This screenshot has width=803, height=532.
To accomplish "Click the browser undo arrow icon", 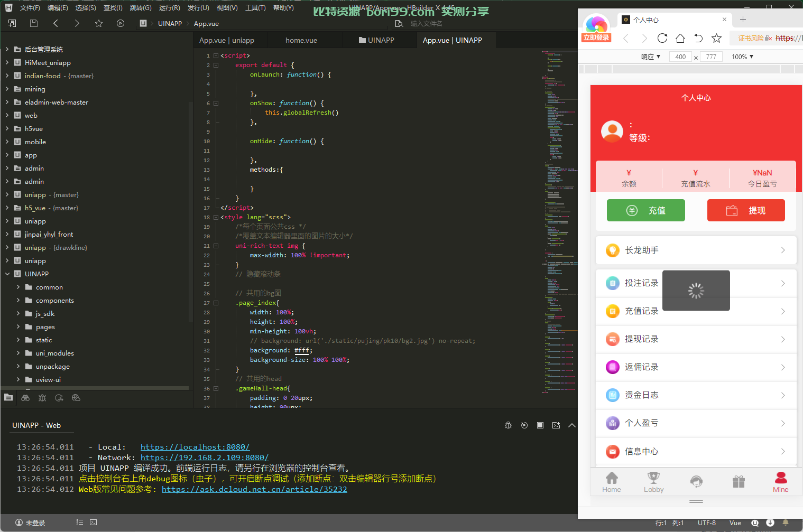I will 698,38.
